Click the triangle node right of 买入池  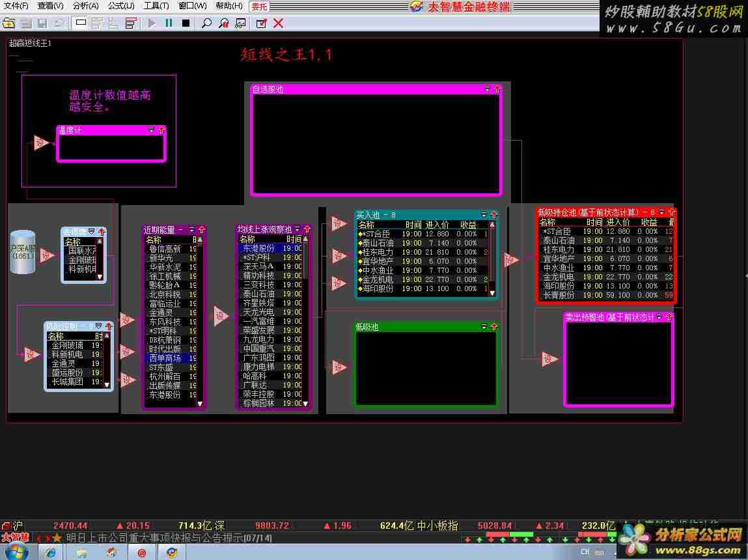[511, 260]
